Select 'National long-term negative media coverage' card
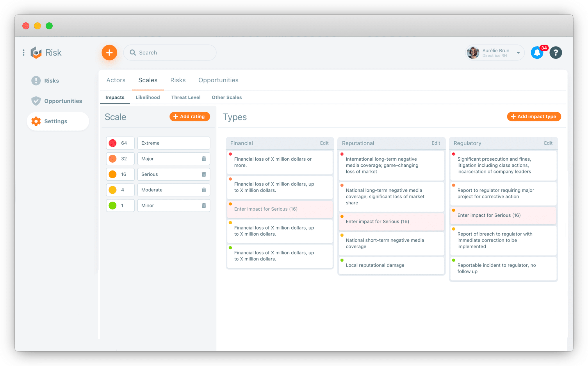 [391, 197]
